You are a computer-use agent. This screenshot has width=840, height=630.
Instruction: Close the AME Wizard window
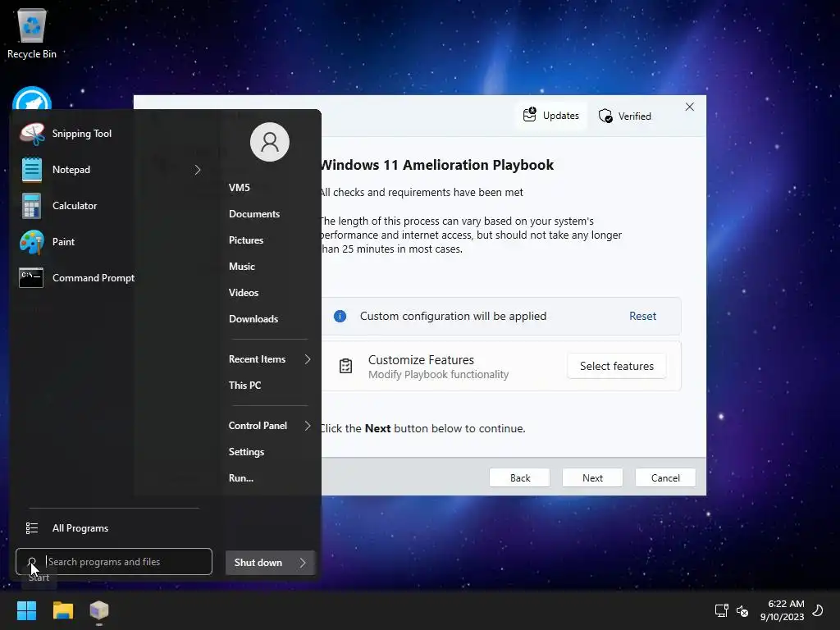(689, 107)
